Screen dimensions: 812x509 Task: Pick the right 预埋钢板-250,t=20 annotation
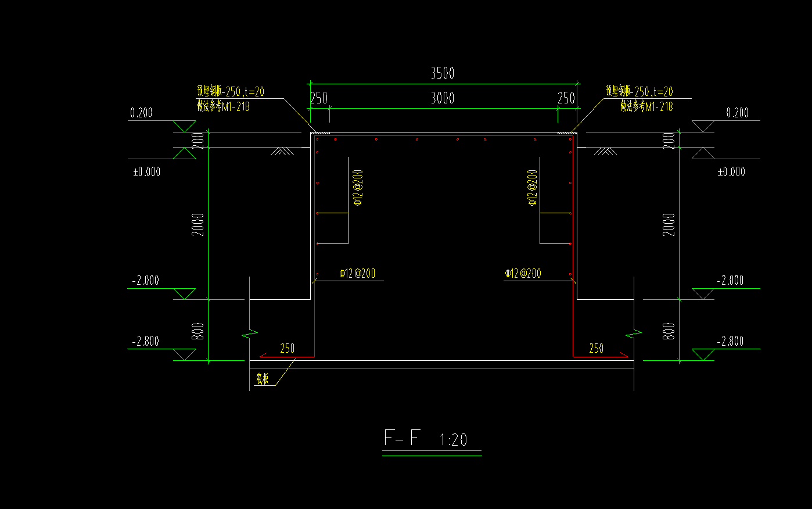[x=639, y=91]
